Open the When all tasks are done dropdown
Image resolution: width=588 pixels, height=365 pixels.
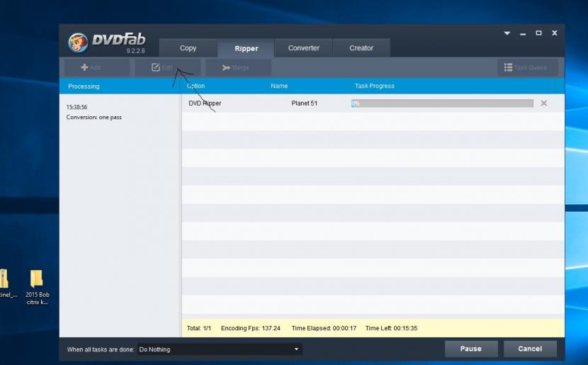point(220,349)
